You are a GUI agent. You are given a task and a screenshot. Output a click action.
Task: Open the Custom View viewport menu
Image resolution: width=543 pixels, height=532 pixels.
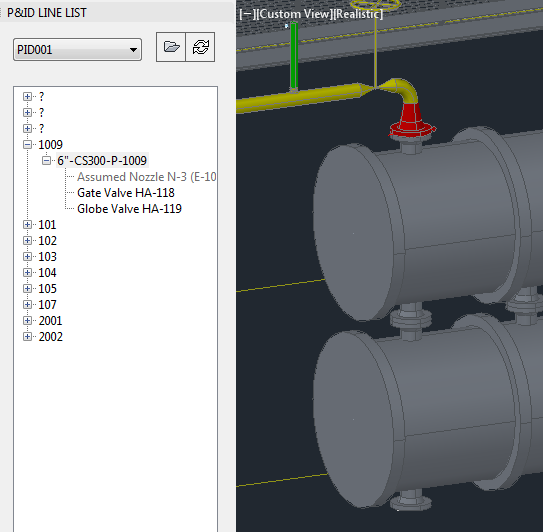[x=294, y=14]
